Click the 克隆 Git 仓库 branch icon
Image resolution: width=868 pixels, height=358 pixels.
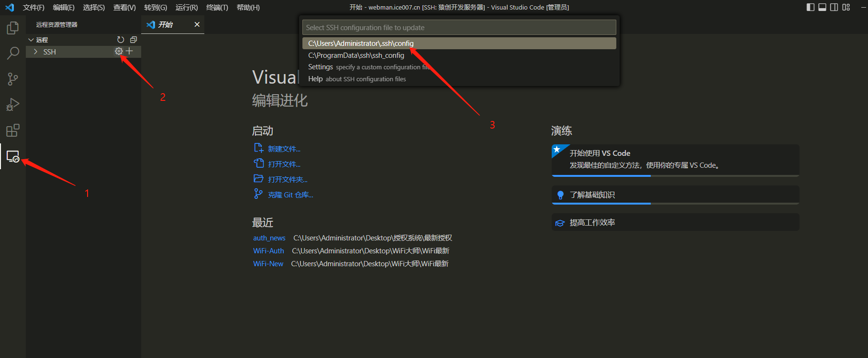coord(258,194)
